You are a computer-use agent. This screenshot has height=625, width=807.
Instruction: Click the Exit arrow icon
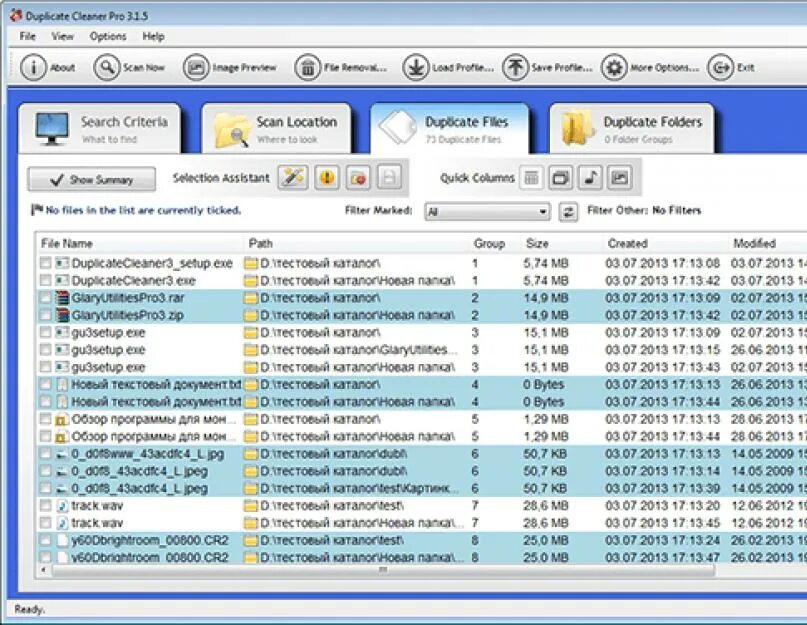coord(721,67)
